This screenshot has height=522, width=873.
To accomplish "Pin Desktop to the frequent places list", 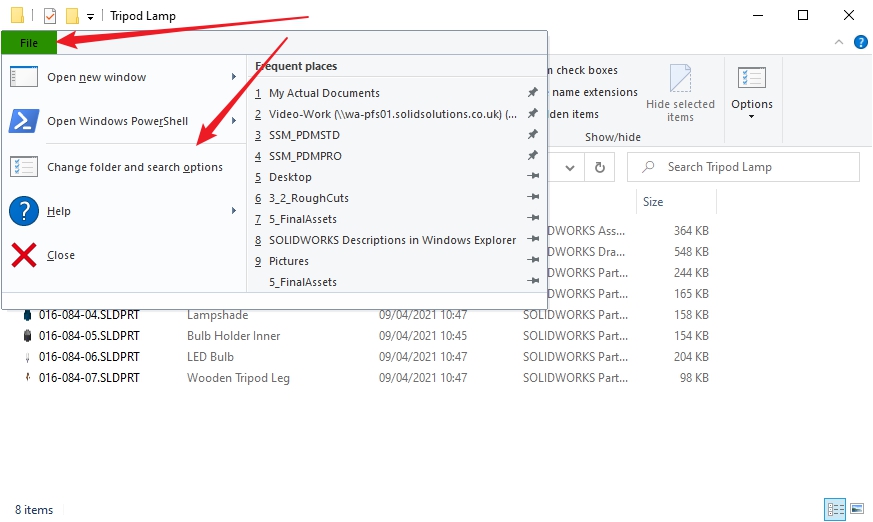I will (x=533, y=177).
